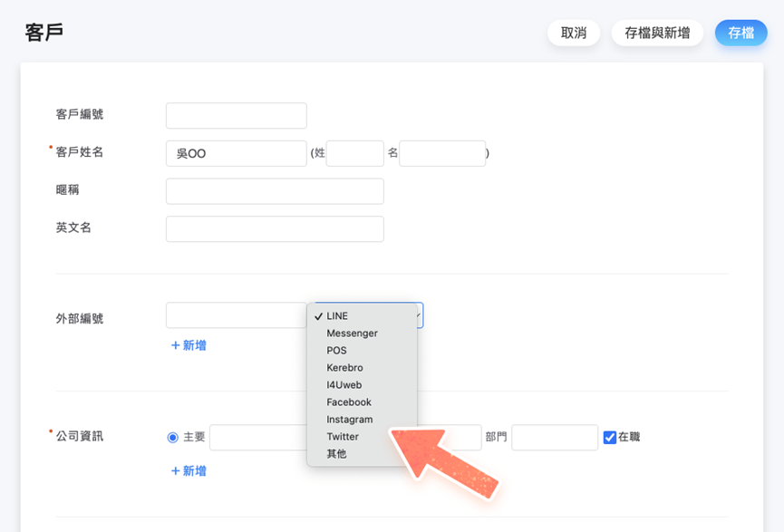Click 新增 link under 外部編號
This screenshot has width=784, height=532.
(x=189, y=345)
